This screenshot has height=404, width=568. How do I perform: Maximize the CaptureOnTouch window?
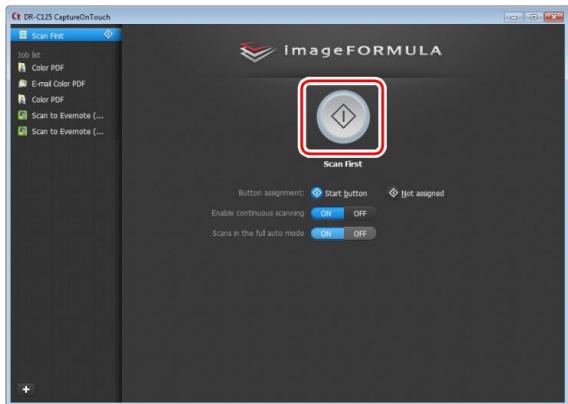coord(533,17)
